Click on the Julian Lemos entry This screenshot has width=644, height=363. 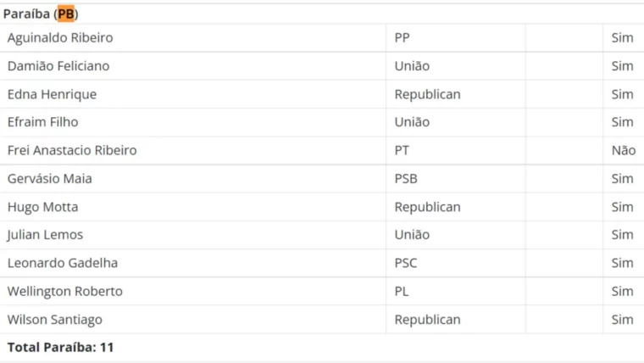(45, 235)
